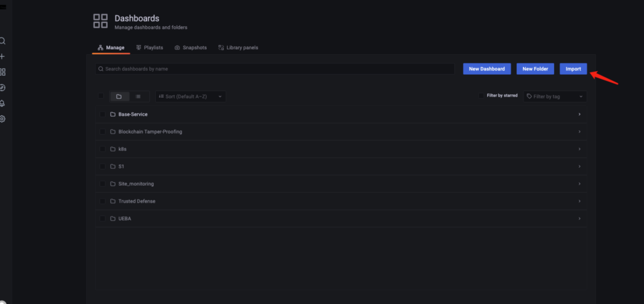The image size is (644, 304).
Task: Switch to folder view layout icon
Action: 119,96
